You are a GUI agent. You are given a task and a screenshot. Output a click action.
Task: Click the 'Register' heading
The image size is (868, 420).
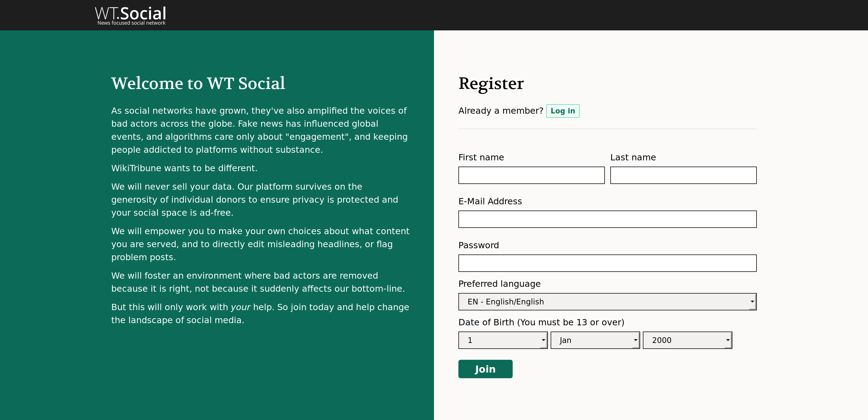point(491,83)
